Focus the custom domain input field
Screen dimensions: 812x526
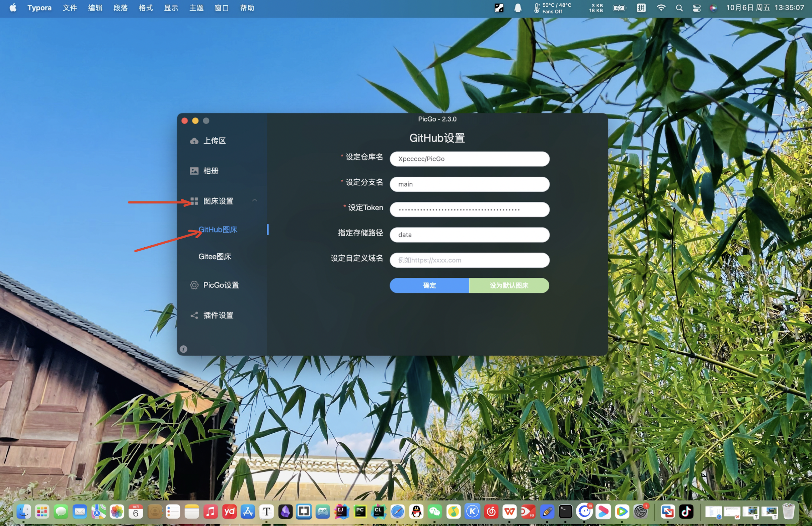point(470,260)
